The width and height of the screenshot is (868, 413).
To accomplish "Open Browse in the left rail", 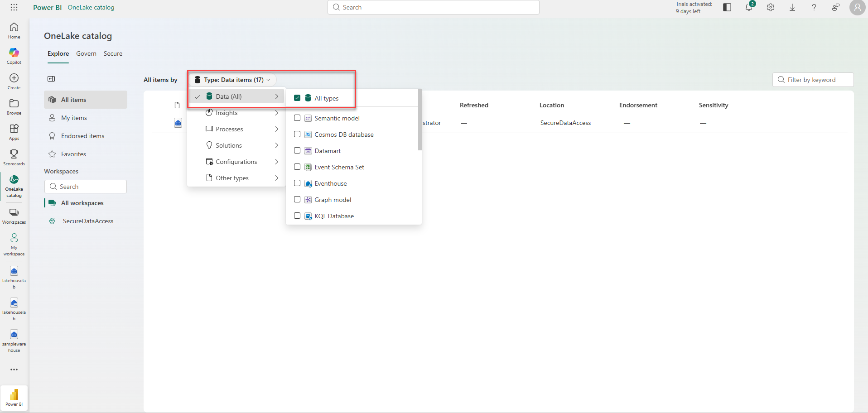I will (x=14, y=107).
